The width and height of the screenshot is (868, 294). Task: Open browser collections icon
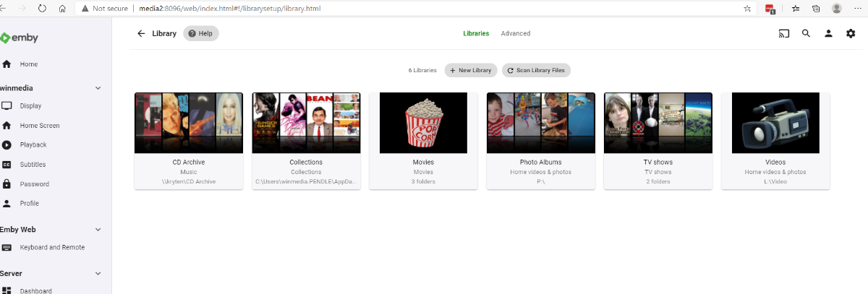tap(816, 9)
